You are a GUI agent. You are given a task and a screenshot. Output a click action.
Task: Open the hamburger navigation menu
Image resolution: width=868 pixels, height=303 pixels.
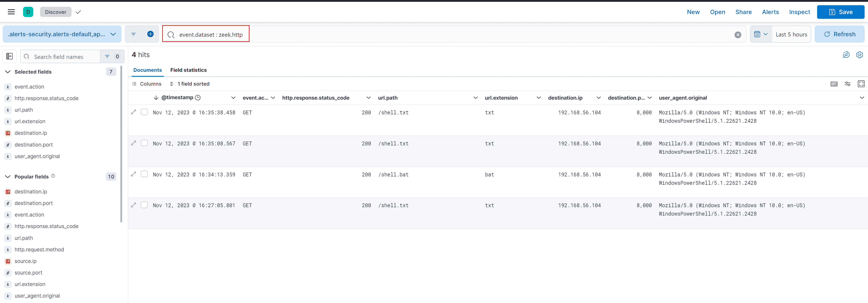[x=11, y=12]
